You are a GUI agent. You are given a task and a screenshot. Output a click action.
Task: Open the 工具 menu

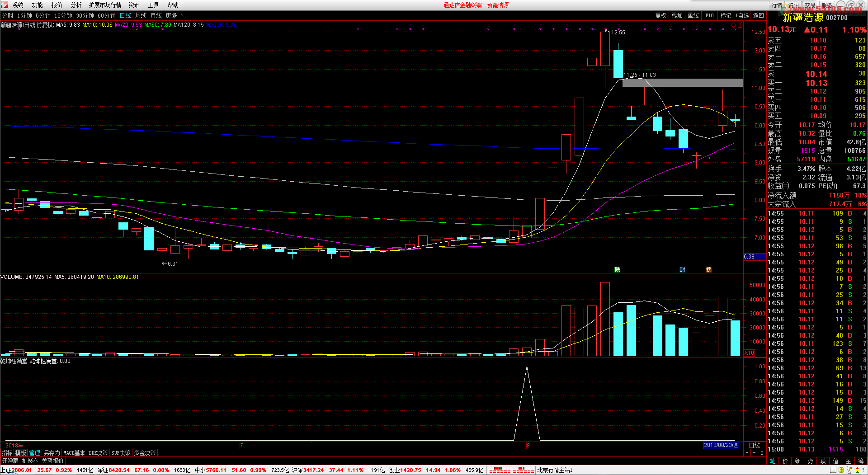[153, 5]
